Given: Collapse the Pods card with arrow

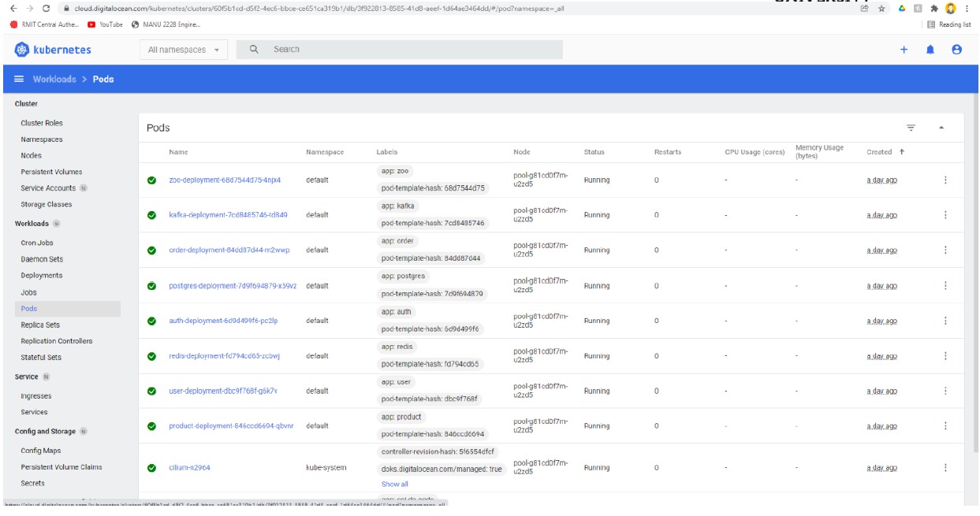Looking at the screenshot, I should click(x=941, y=128).
